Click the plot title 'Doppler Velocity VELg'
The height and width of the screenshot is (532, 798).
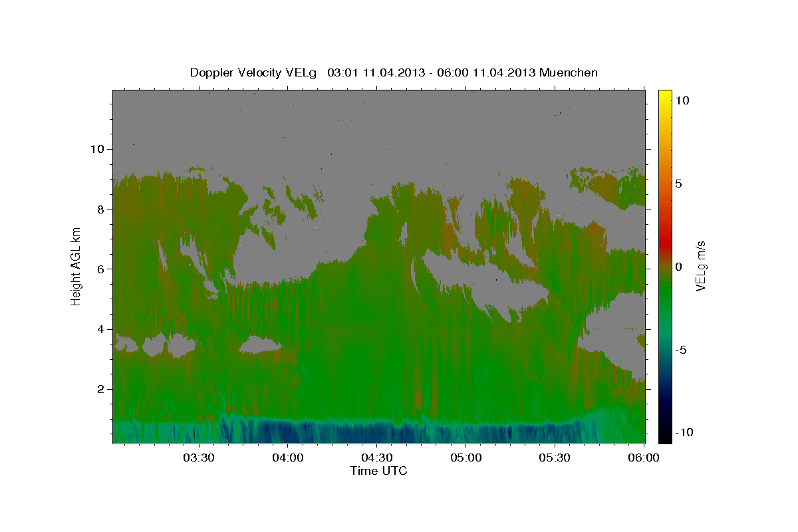[254, 72]
